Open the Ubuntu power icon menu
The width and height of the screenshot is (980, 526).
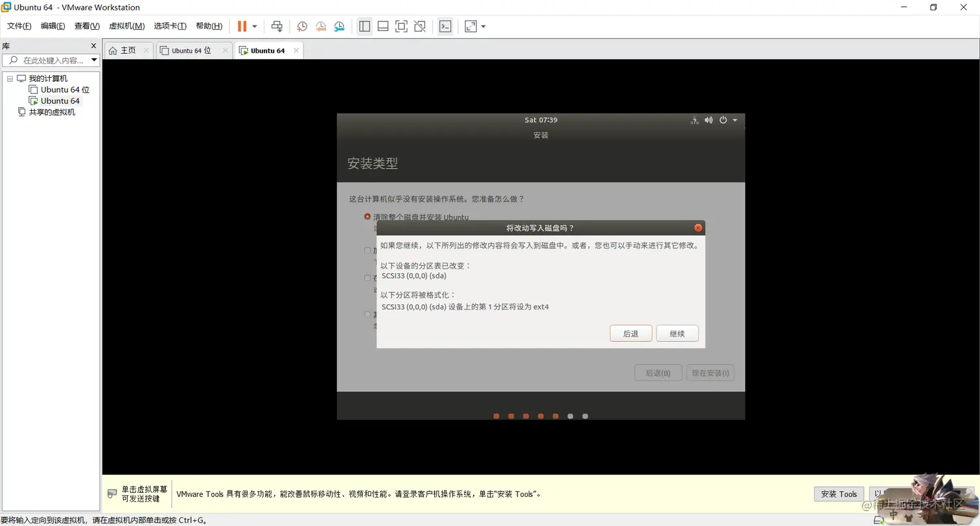click(x=723, y=120)
